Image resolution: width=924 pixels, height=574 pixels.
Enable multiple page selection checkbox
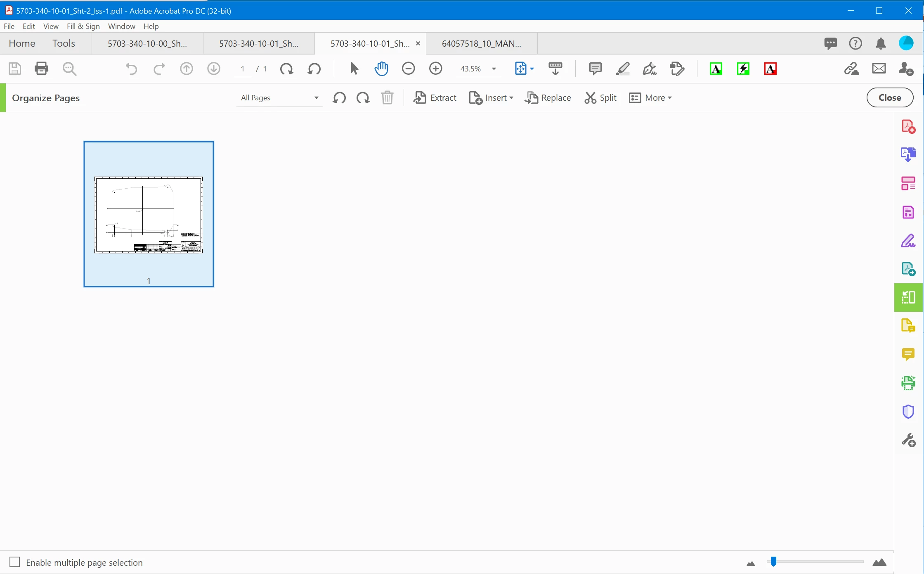pos(15,562)
